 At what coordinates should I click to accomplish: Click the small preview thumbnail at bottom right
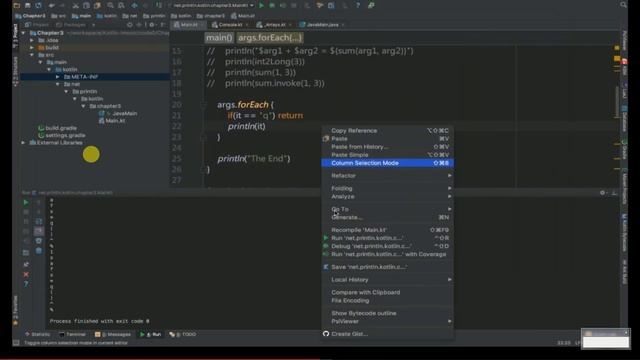tap(606, 339)
